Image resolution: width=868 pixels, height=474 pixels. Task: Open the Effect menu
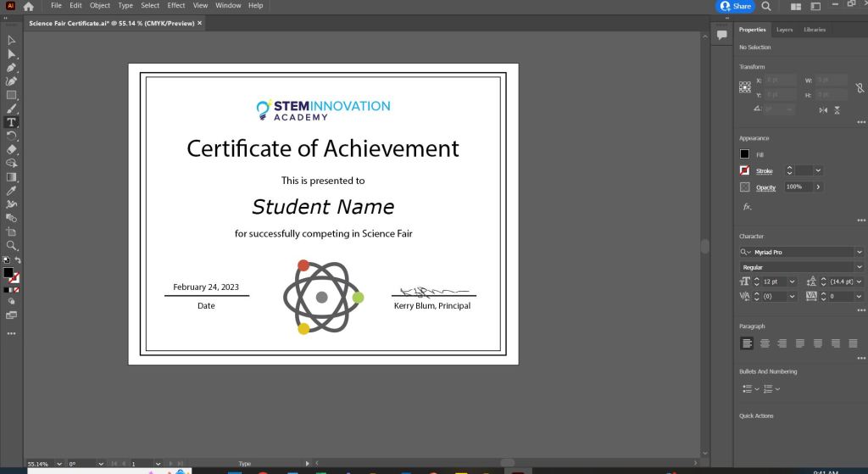[x=176, y=6]
